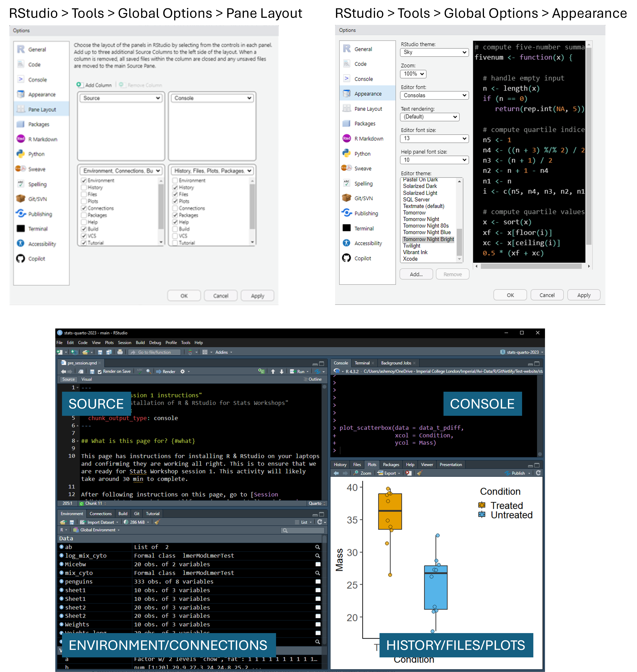Click the broom icon to clear all plots
Viewport: 637px width, 672px height.
tap(419, 473)
